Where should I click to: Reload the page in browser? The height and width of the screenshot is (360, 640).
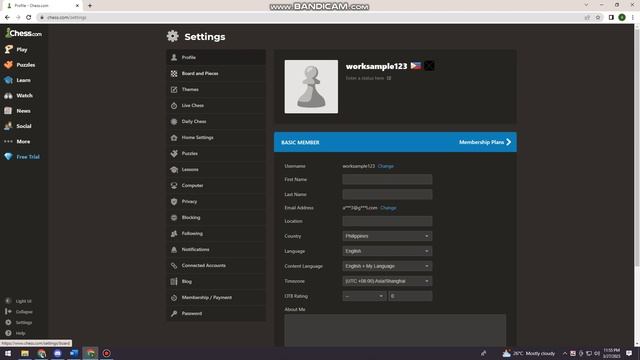click(29, 17)
